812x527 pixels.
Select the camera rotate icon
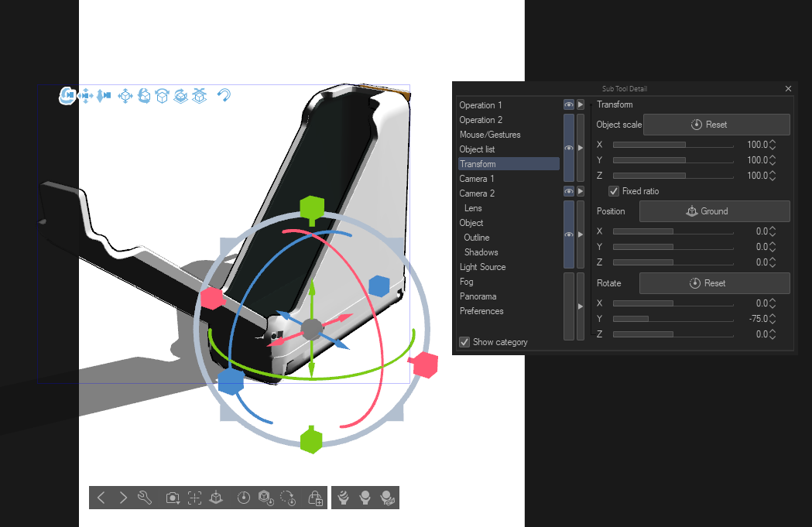(67, 95)
